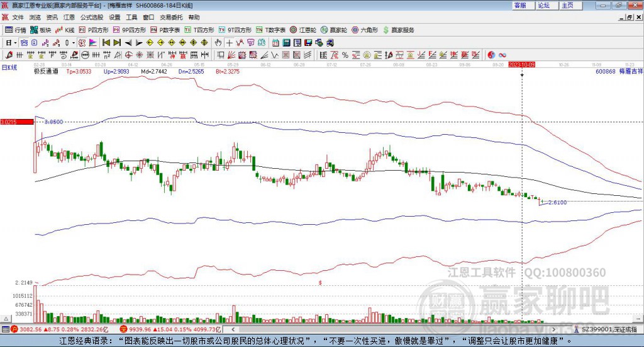644x347 pixels.
Task: Click the black right-pointing triangle icon
Action: [139, 43]
